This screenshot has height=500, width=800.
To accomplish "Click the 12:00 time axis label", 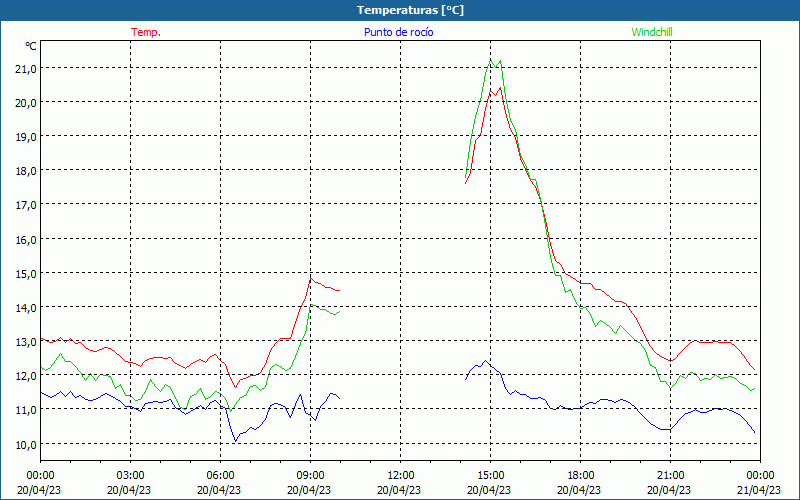I will pyautogui.click(x=401, y=476).
